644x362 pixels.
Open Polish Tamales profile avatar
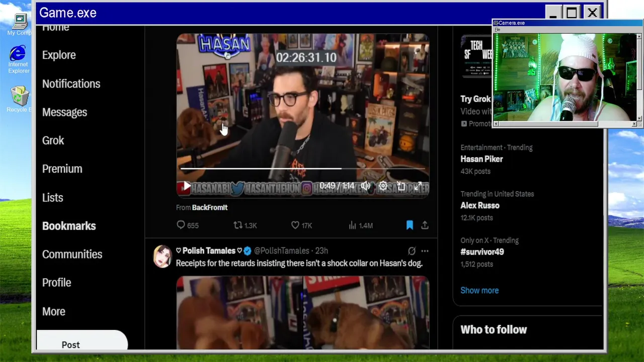tap(163, 256)
